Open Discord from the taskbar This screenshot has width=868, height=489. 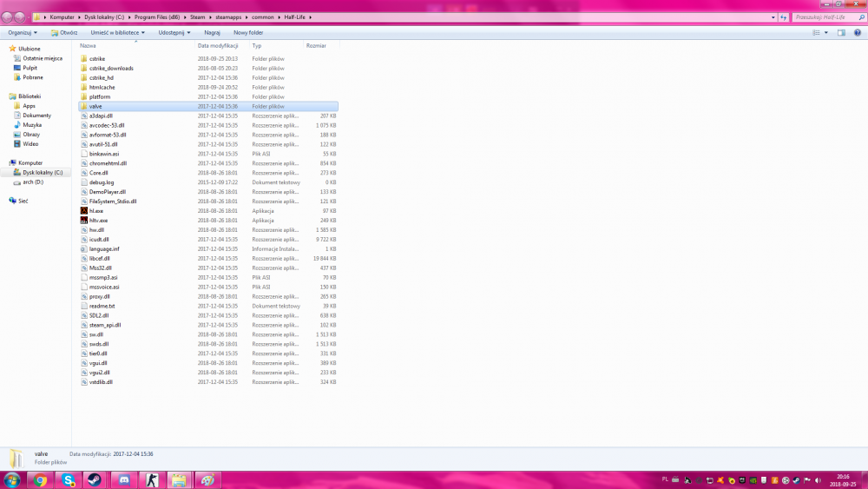coord(123,479)
